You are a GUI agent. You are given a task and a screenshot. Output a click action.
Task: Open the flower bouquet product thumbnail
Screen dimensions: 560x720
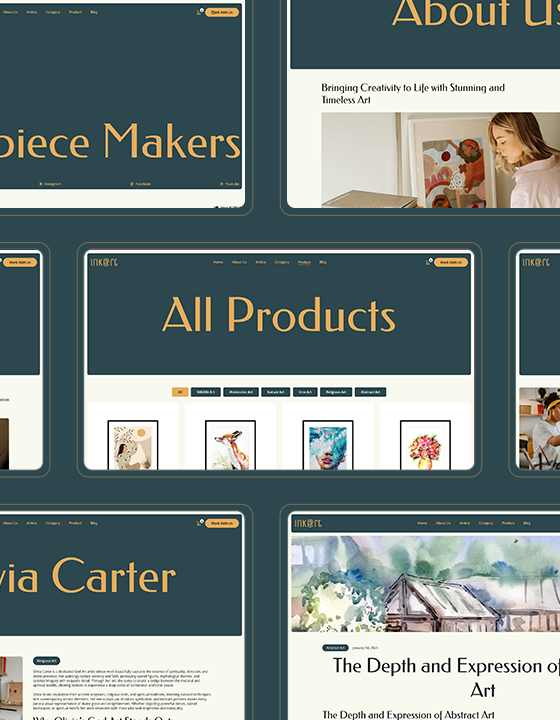pos(425,445)
